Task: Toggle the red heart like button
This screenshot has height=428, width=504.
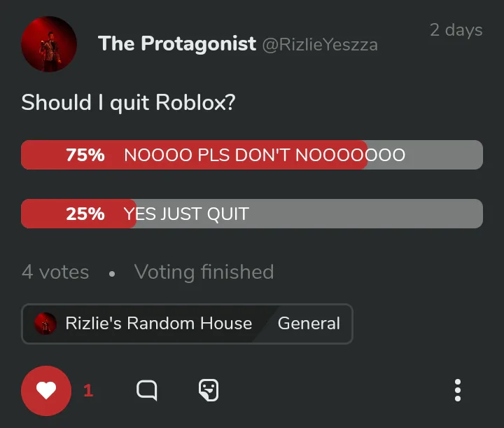Action: pyautogui.click(x=46, y=390)
